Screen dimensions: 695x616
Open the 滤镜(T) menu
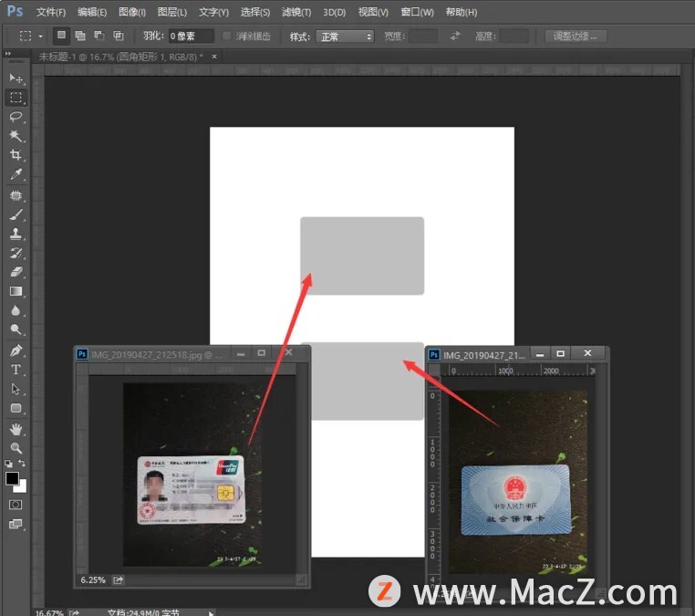point(296,12)
